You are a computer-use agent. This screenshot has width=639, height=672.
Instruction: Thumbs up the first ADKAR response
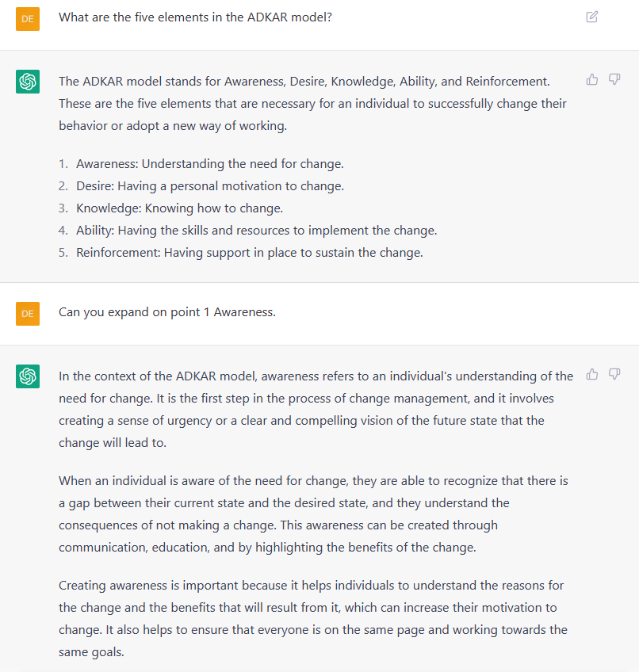click(591, 79)
